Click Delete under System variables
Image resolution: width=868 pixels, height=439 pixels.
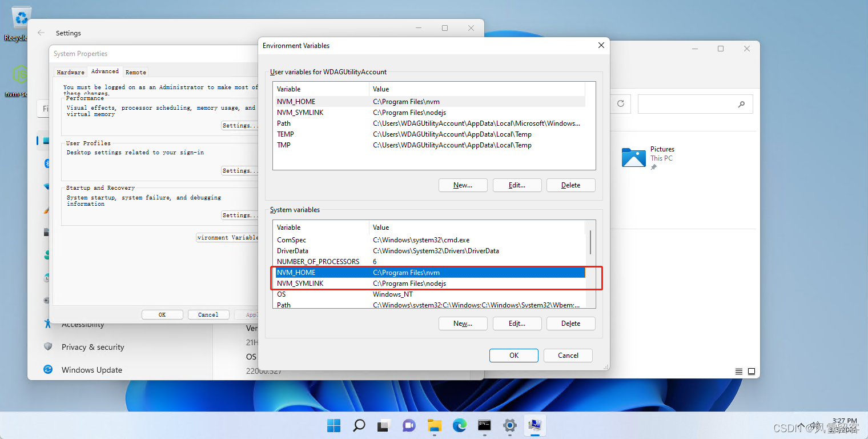tap(571, 324)
